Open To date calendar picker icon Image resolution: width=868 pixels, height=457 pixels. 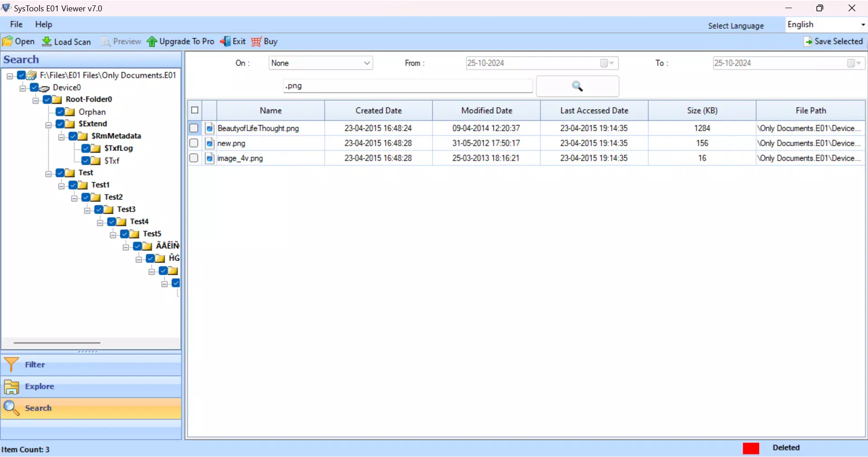854,63
